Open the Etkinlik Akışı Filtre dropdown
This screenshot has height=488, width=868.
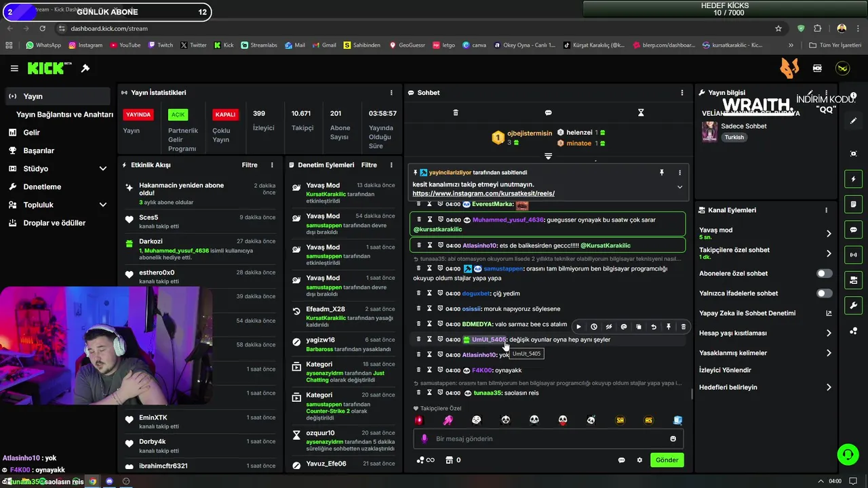250,165
